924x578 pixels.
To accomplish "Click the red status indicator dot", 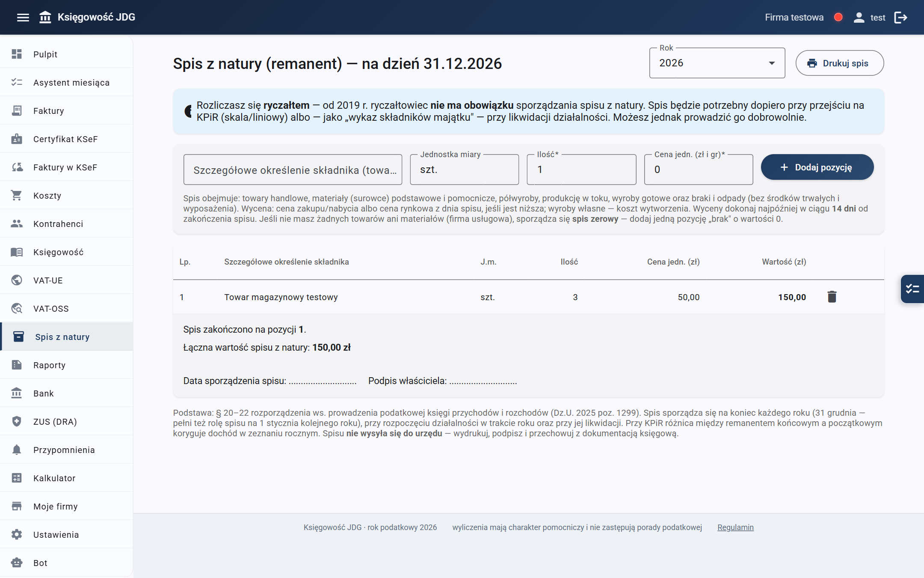I will click(x=838, y=17).
